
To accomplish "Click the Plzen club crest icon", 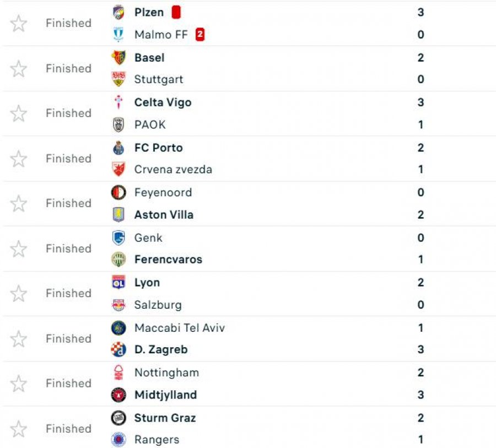I will pos(118,12).
